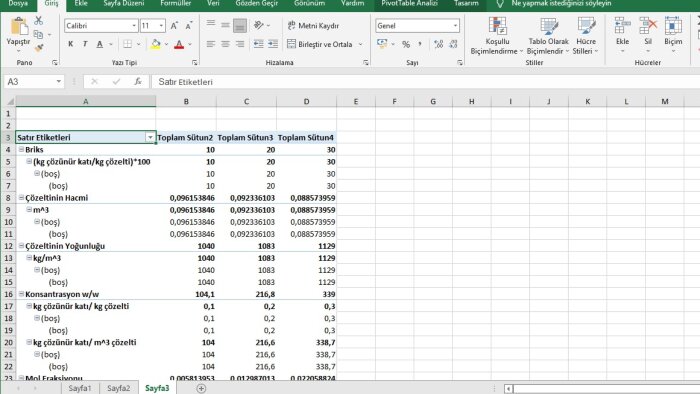Viewport: 700px width, 394px height.
Task: Apply yellow fill color bucket
Action: pos(156,44)
